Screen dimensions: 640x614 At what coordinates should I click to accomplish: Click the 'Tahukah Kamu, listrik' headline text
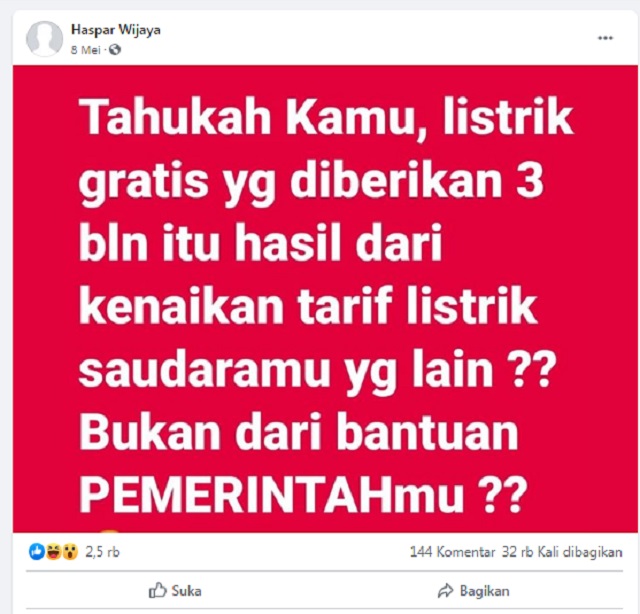click(327, 116)
